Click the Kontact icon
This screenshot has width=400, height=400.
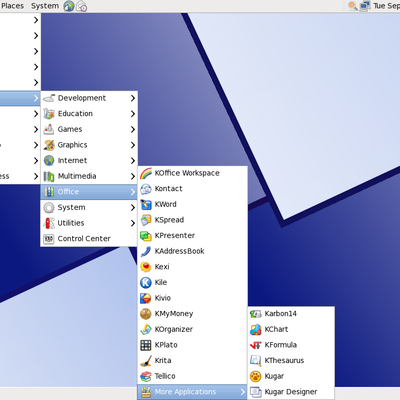146,189
